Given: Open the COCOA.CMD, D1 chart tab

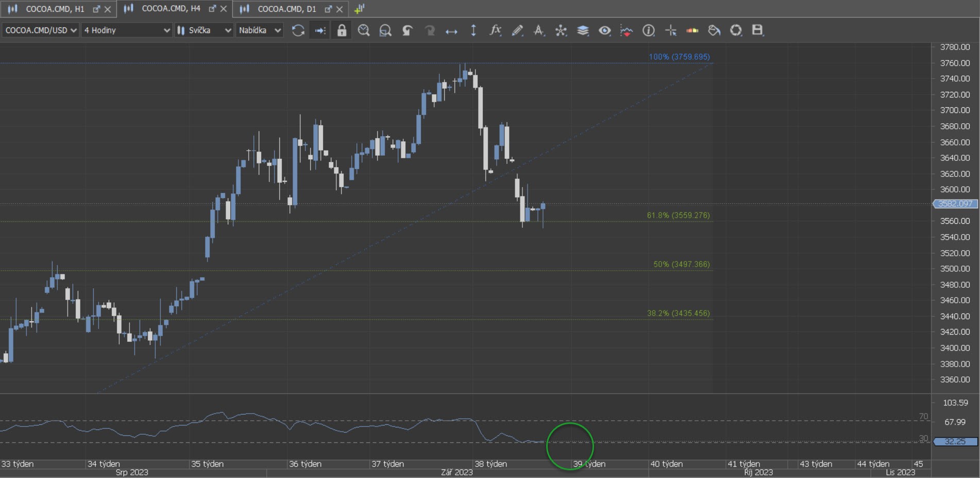Looking at the screenshot, I should click(286, 9).
